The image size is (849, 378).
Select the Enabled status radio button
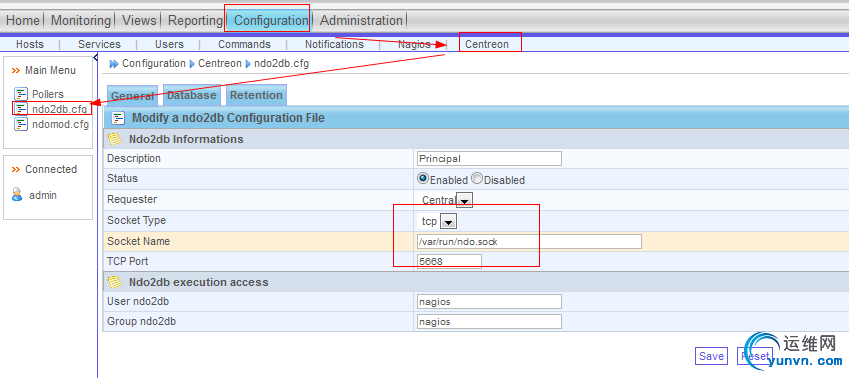coord(423,178)
